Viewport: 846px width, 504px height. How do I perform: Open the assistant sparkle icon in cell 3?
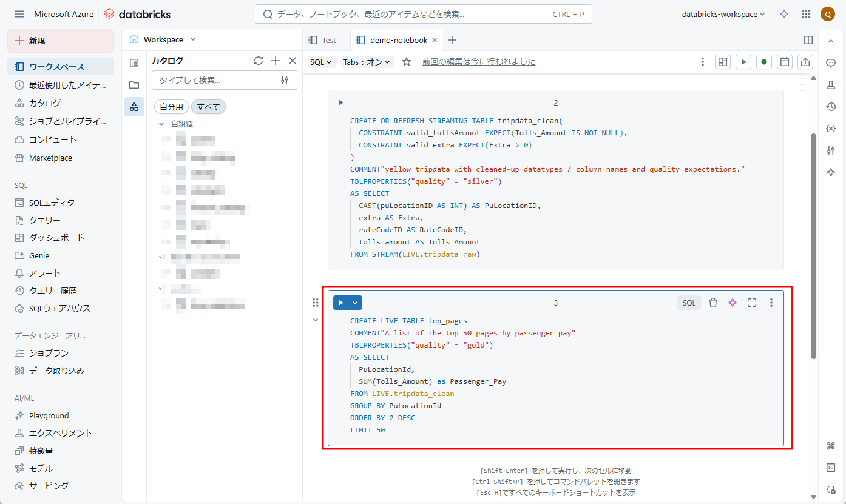click(733, 303)
